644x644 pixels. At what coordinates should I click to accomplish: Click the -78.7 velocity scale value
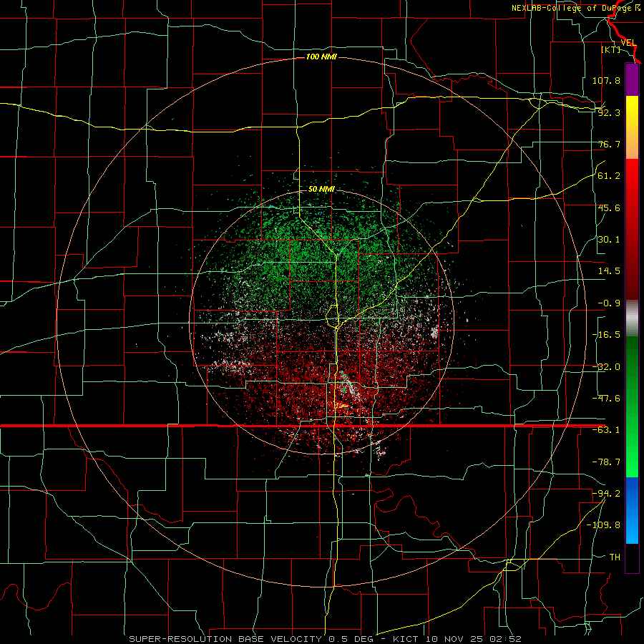click(x=606, y=462)
